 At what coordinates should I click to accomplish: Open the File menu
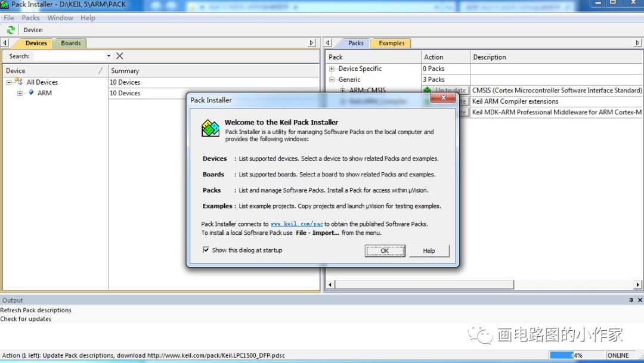pyautogui.click(x=8, y=18)
